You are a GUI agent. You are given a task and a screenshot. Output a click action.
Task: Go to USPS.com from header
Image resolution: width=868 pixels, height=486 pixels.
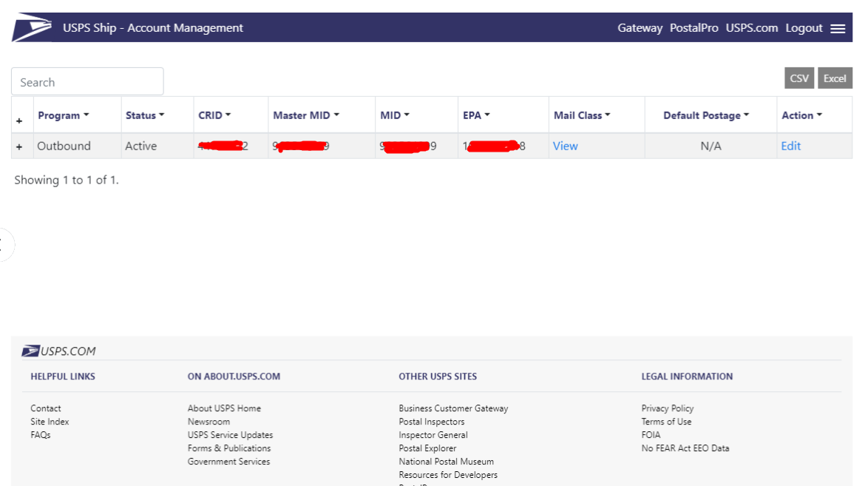click(x=752, y=27)
